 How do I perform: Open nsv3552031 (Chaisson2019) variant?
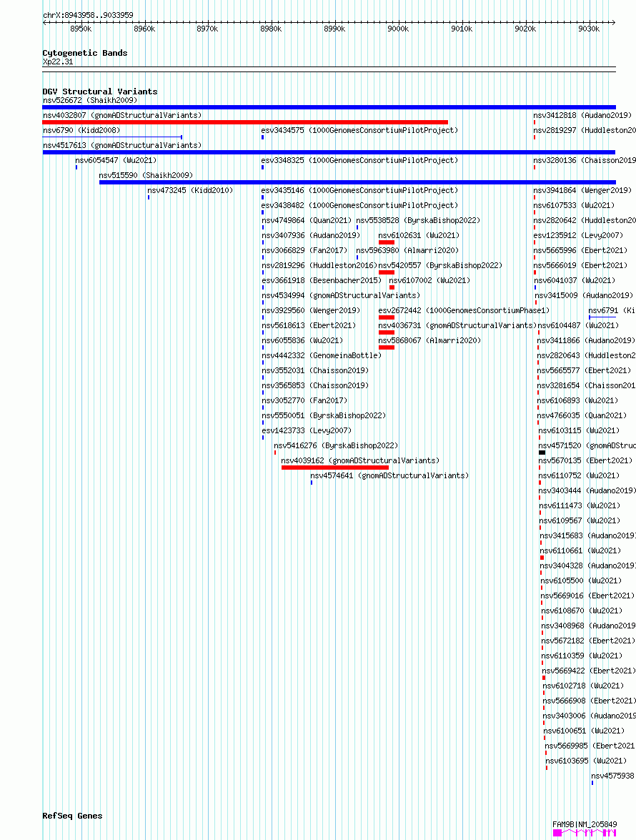click(x=315, y=370)
